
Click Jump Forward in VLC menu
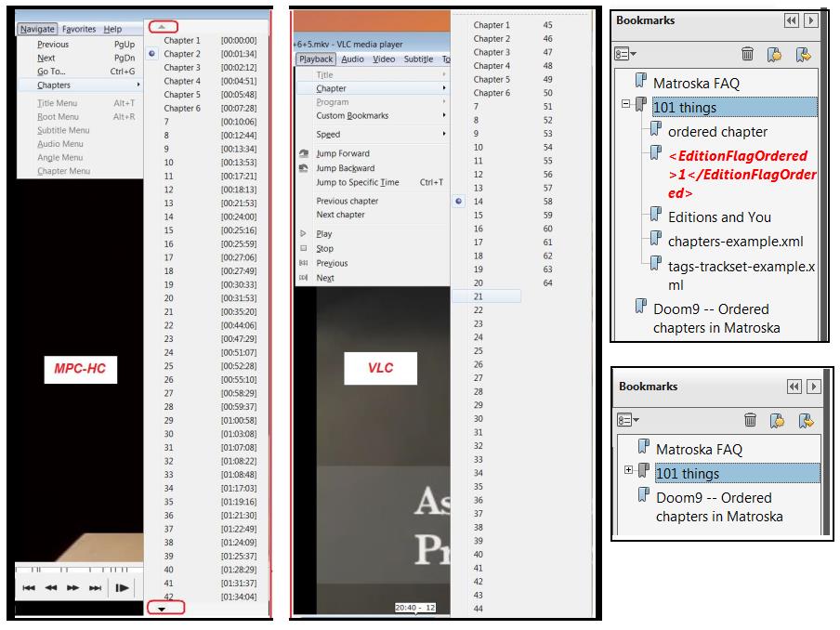[373, 153]
